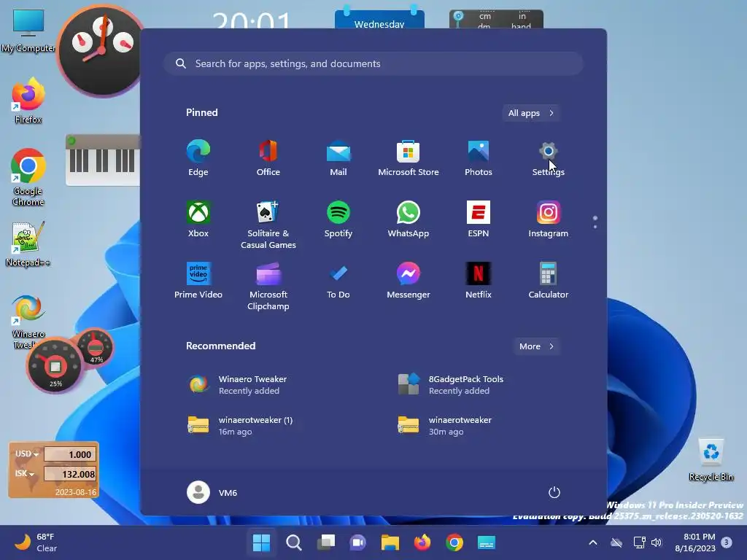Open Microsoft Clipchamp

tap(268, 286)
